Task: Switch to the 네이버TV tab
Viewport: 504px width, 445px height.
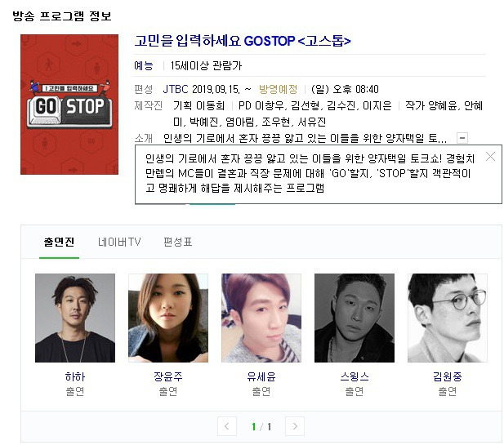Action: pyautogui.click(x=119, y=242)
